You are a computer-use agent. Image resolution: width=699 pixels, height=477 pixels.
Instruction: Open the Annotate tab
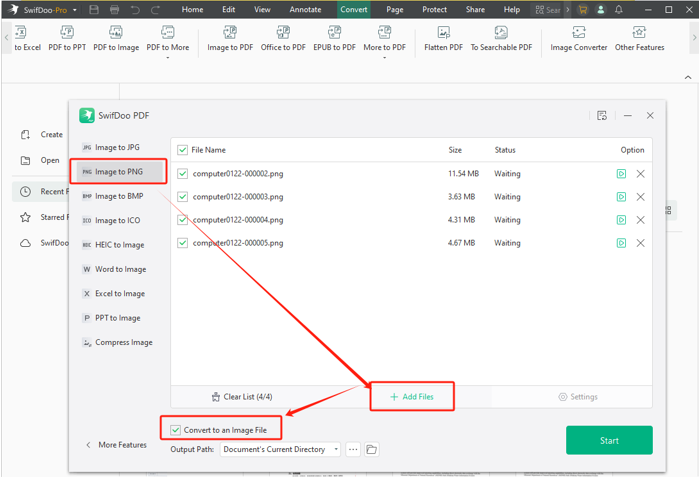pyautogui.click(x=305, y=9)
